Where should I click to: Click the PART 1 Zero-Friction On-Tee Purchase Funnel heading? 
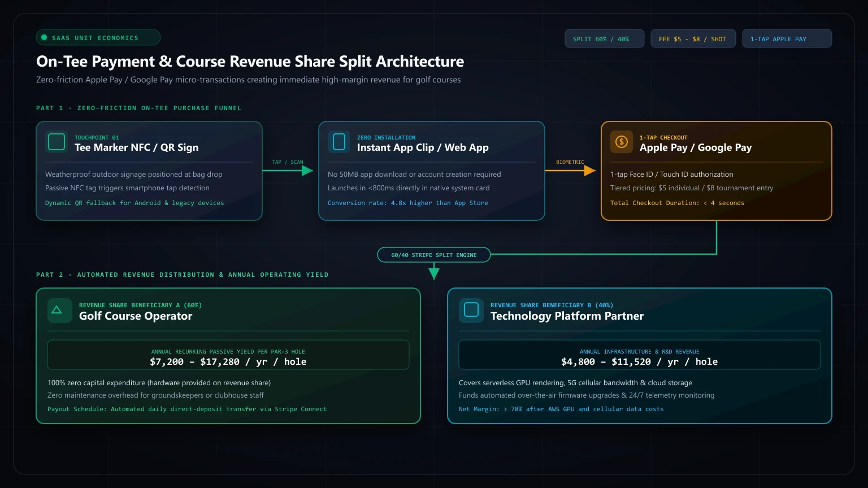click(138, 108)
